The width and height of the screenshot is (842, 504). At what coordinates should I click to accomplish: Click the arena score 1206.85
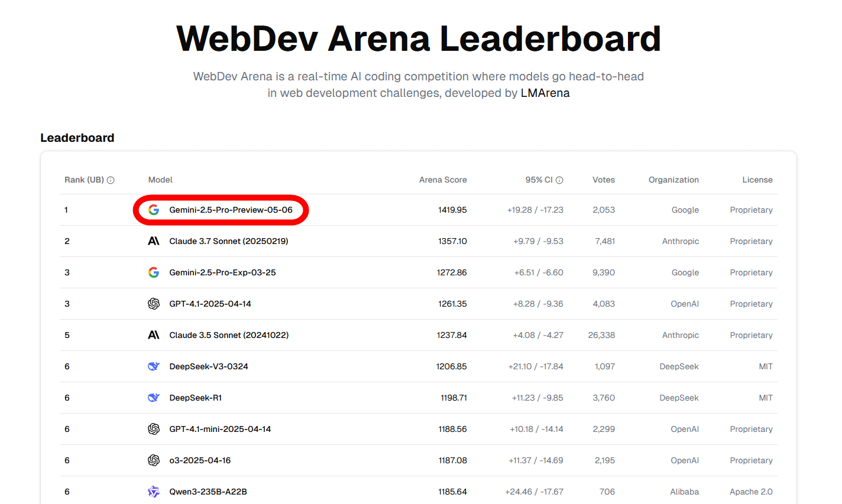coord(452,366)
